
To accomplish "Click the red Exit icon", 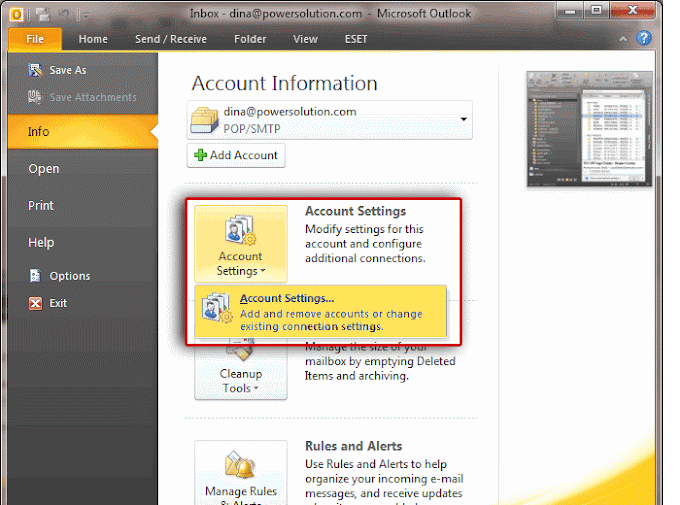I will [x=36, y=303].
